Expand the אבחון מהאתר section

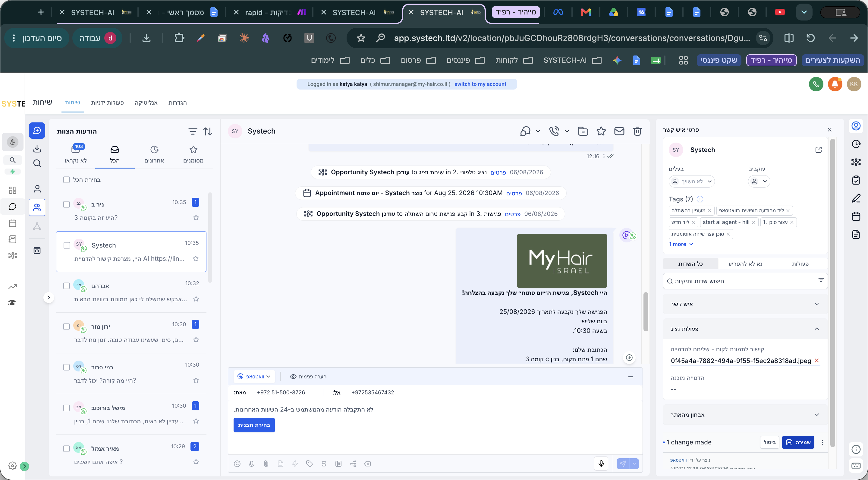(745, 415)
